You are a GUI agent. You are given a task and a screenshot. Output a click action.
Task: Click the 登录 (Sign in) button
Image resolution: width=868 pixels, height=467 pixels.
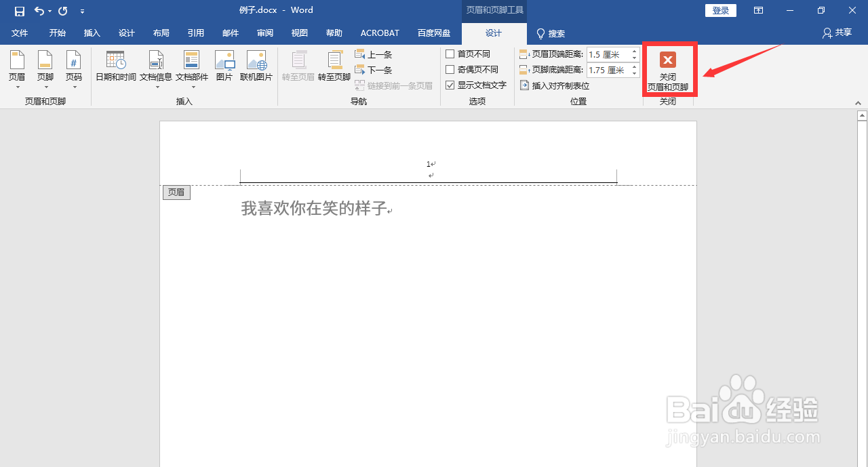pos(721,10)
